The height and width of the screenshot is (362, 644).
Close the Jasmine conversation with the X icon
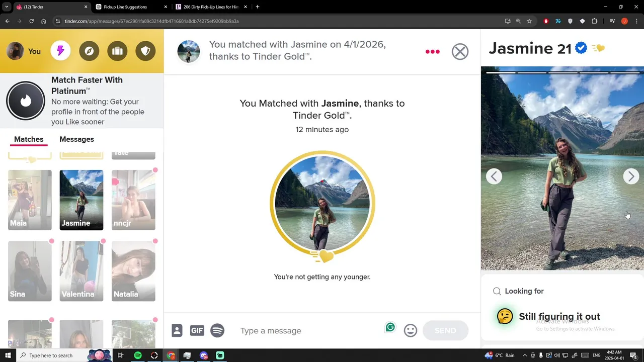pyautogui.click(x=460, y=51)
